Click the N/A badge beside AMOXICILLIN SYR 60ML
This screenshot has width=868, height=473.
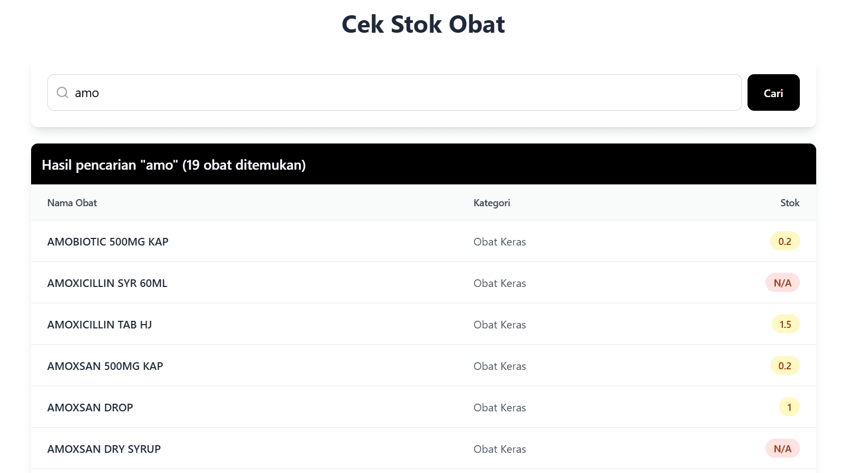click(782, 283)
